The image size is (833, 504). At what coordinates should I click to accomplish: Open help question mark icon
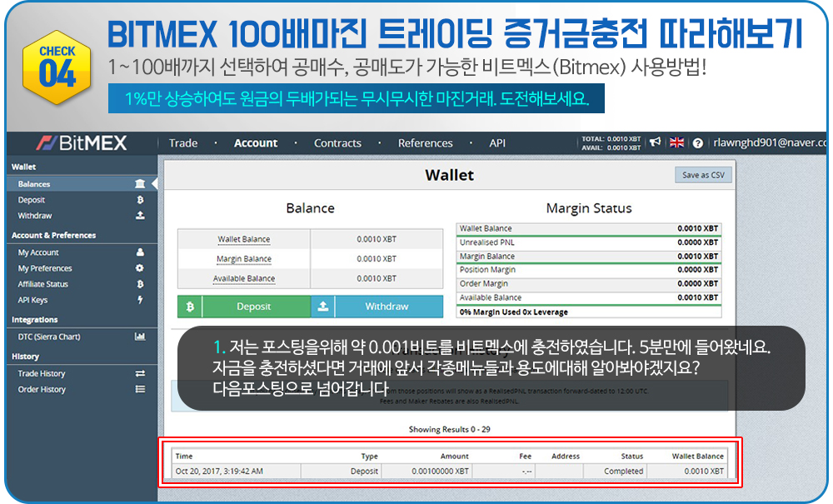point(697,142)
